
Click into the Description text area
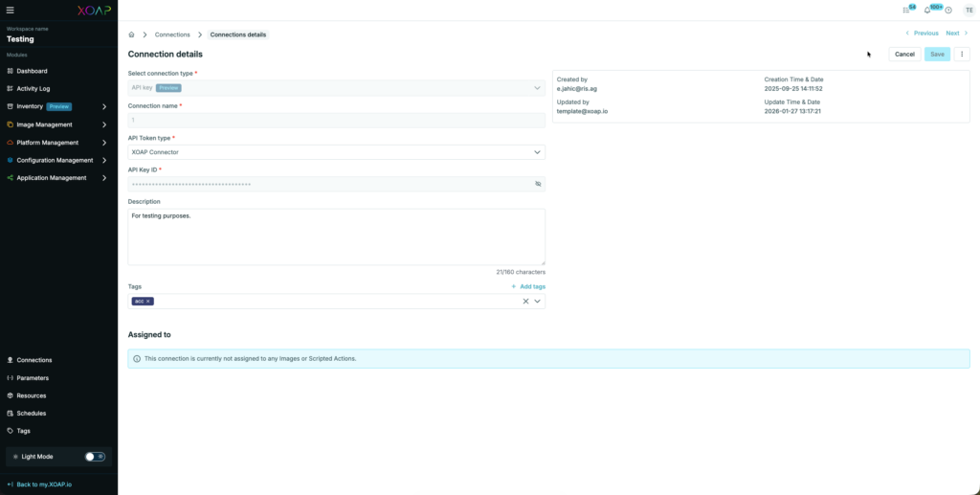336,236
